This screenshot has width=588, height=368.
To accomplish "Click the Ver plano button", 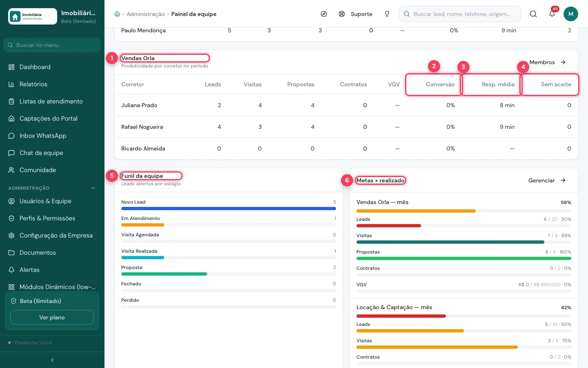I will click(52, 317).
